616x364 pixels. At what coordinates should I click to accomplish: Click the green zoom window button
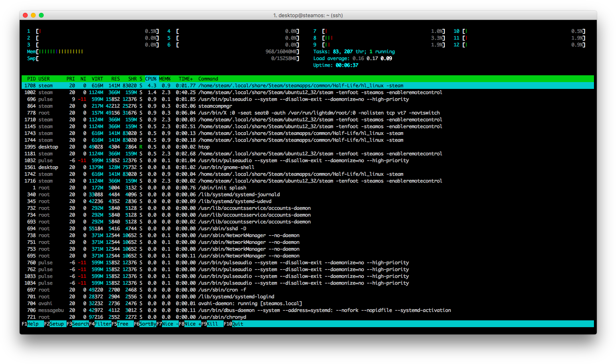[41, 15]
